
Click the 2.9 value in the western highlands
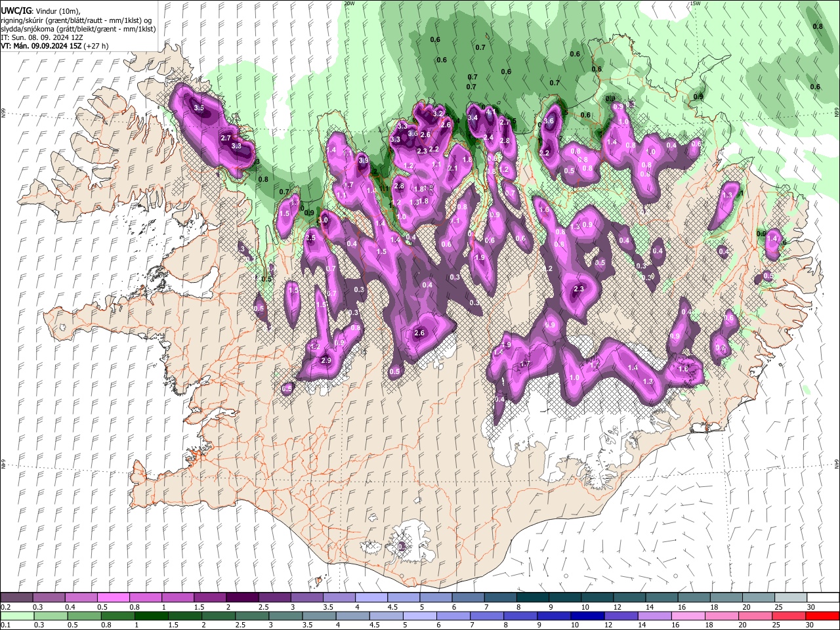pos(326,360)
